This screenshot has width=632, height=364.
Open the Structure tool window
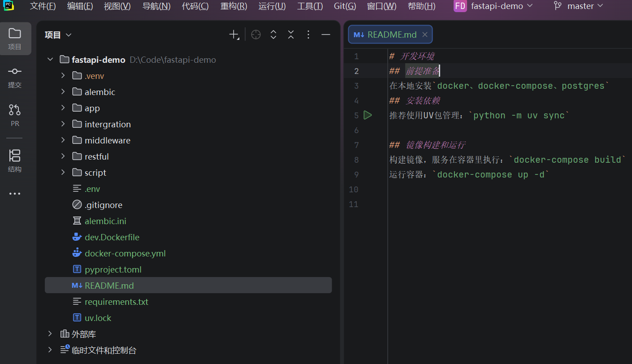click(x=15, y=161)
